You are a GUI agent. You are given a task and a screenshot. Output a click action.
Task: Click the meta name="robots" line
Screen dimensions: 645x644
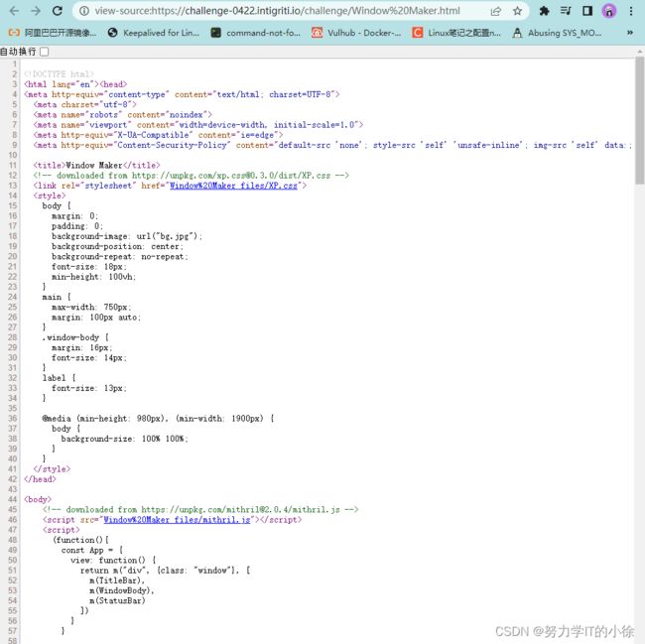pyautogui.click(x=123, y=115)
